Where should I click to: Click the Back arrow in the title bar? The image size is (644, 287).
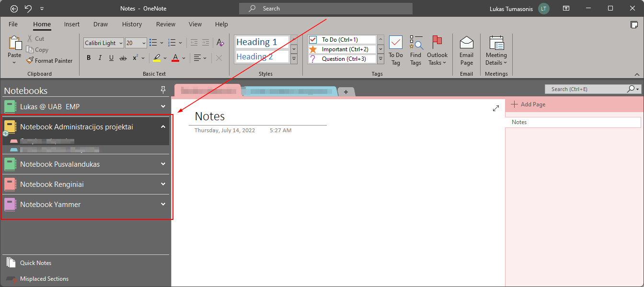click(14, 9)
